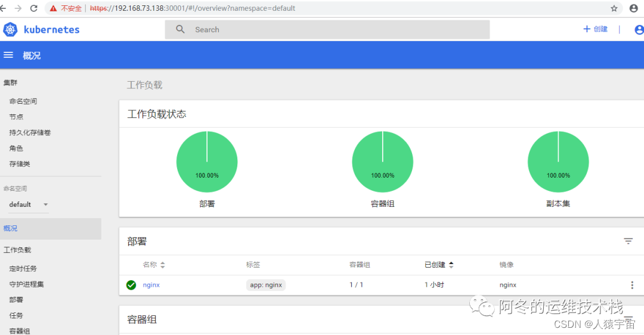This screenshot has width=644, height=335.
Task: Open 存储类 in sidebar
Action: pos(20,164)
